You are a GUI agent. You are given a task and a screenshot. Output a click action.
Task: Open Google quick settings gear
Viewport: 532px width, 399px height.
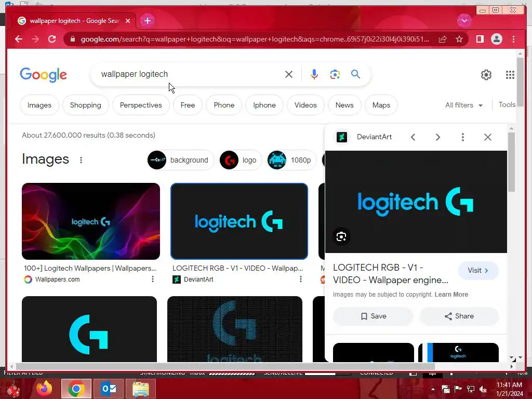tap(486, 75)
